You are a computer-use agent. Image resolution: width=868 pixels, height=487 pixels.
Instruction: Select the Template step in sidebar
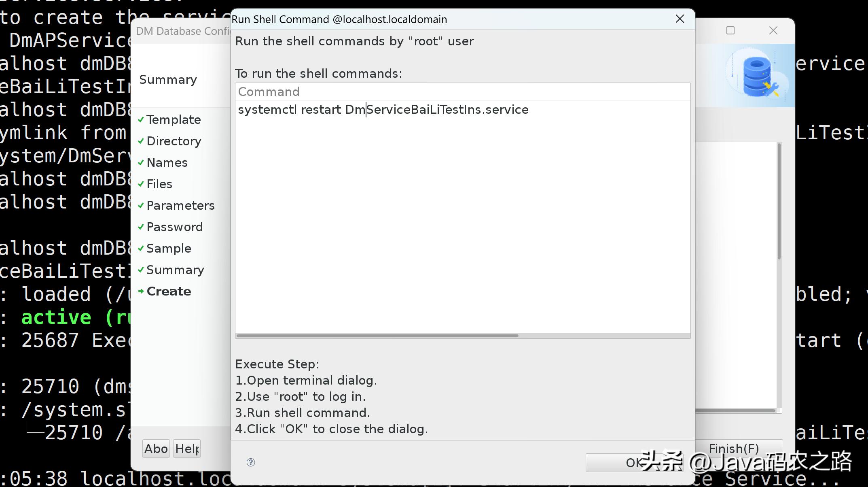click(x=173, y=120)
